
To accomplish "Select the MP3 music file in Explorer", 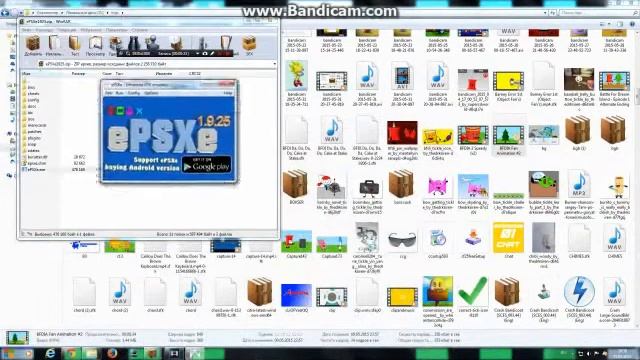I will 579,192.
